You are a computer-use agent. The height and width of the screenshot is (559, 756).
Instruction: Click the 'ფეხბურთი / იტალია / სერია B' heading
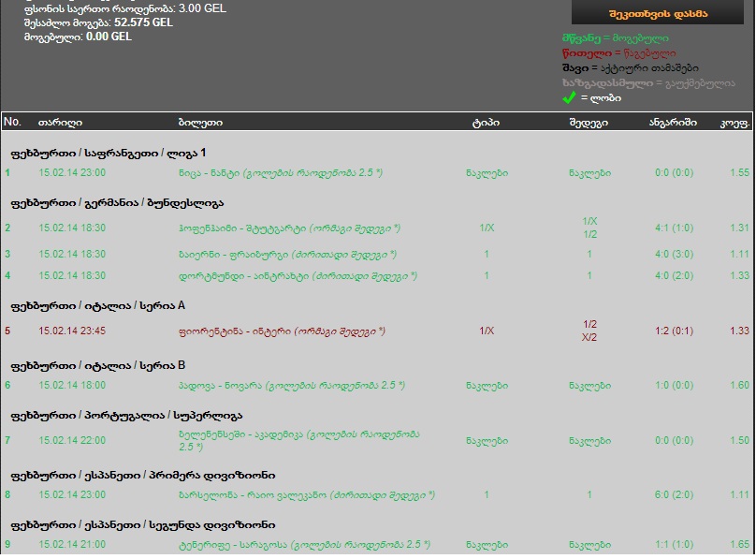[98, 365]
